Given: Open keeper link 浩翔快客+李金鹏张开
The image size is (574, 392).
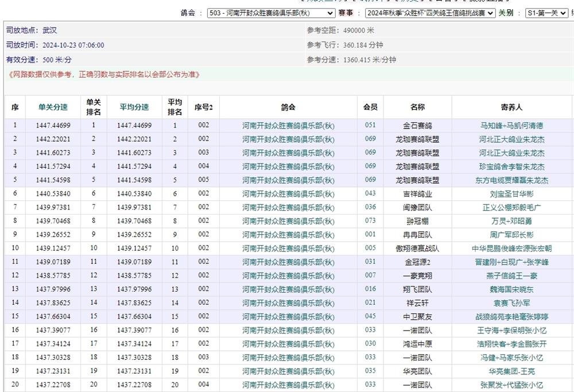Looking at the screenshot, I should pyautogui.click(x=512, y=344).
